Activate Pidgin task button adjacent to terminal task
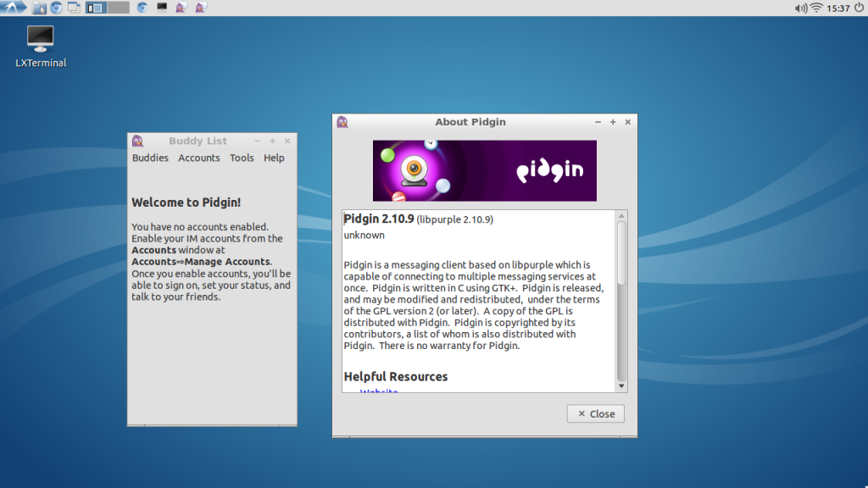Screen dimensions: 868x488 coord(181,8)
